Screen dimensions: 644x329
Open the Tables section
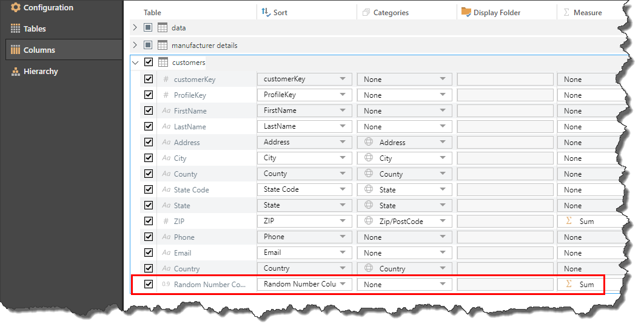coord(35,29)
